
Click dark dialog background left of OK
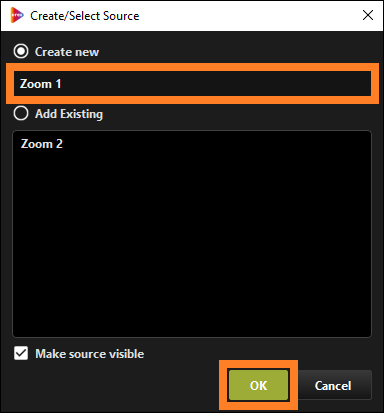click(113, 385)
